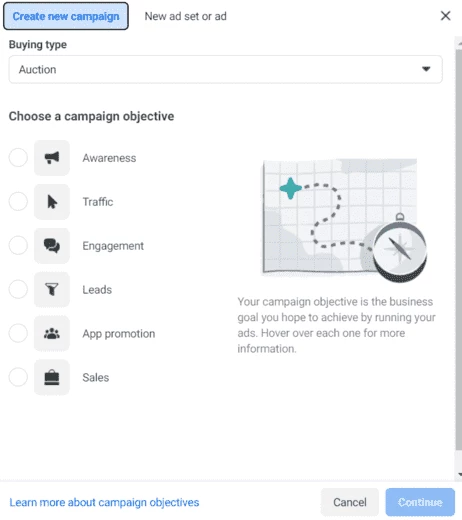Switch to New ad set or ad tab
The height and width of the screenshot is (520, 462).
coord(186,16)
